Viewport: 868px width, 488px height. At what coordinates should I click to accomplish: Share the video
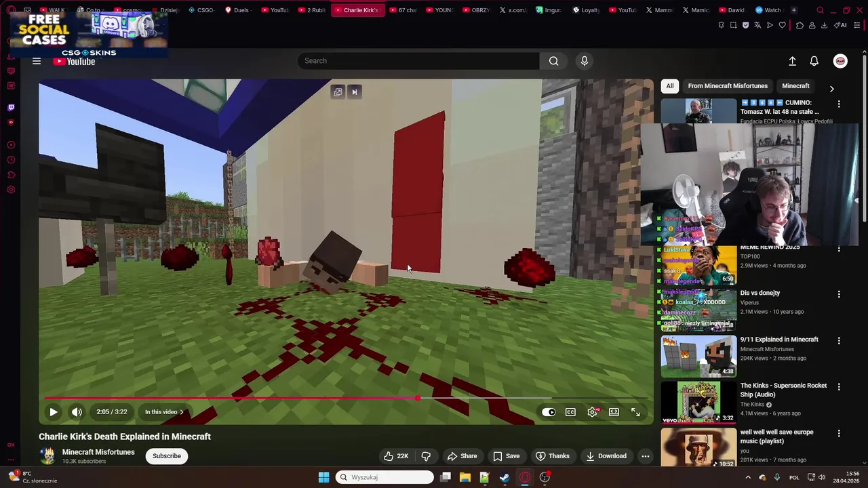(462, 456)
